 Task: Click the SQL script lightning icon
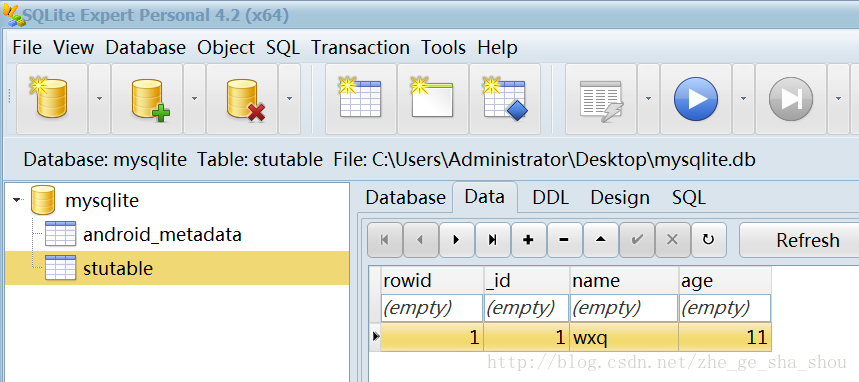(601, 99)
